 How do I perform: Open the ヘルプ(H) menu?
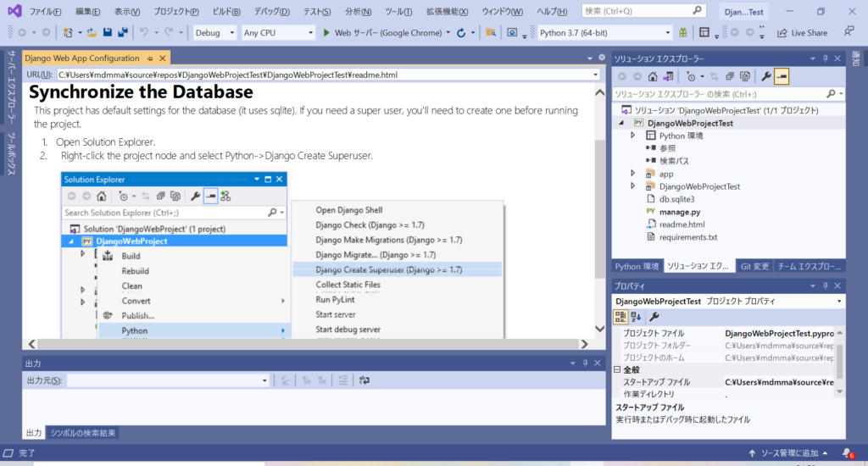[x=551, y=11]
